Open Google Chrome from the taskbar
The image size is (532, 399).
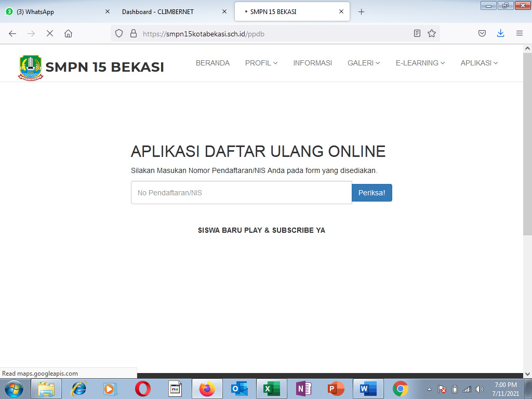[x=400, y=389]
